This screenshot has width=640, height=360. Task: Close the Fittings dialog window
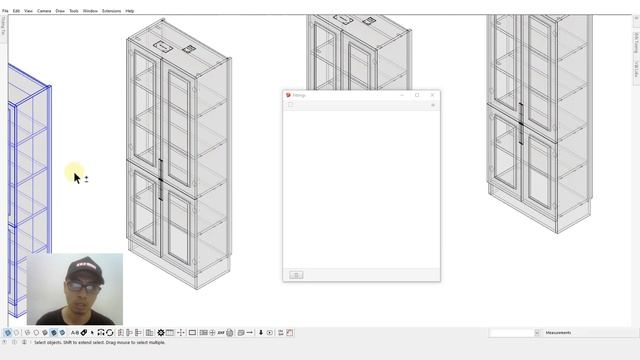(x=432, y=95)
